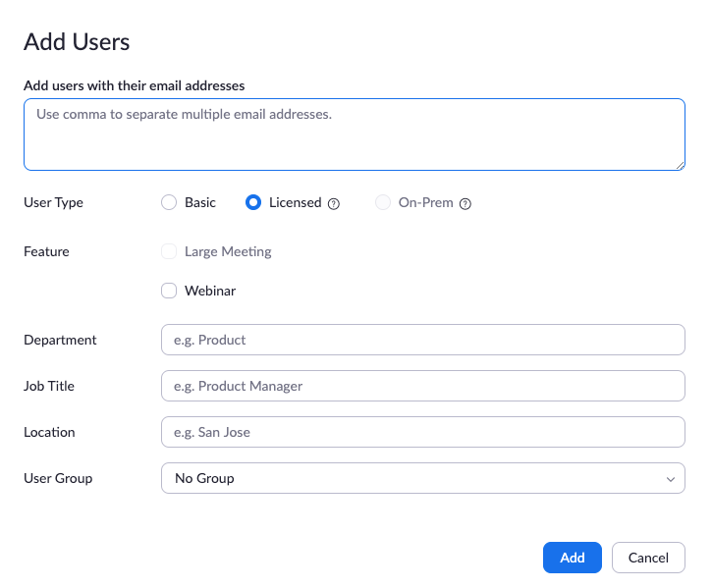Focus the Job Title input field
The width and height of the screenshot is (712, 588).
422,386
